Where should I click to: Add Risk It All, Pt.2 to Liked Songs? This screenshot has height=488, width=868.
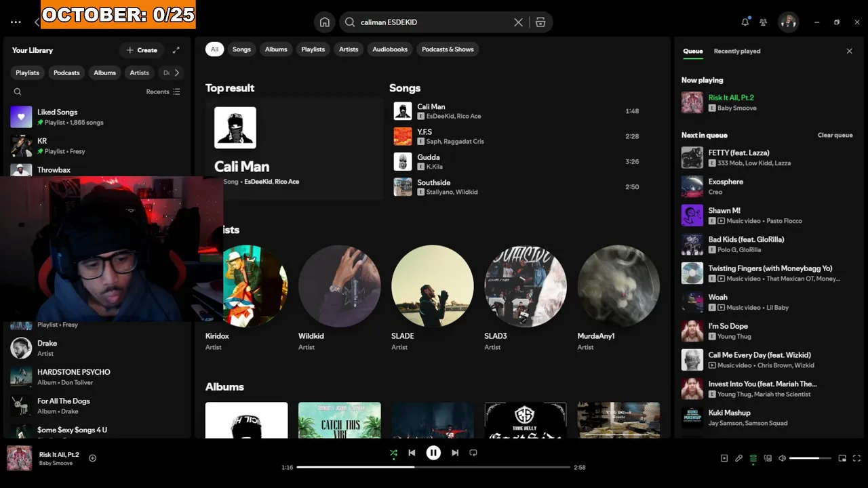[x=93, y=458]
